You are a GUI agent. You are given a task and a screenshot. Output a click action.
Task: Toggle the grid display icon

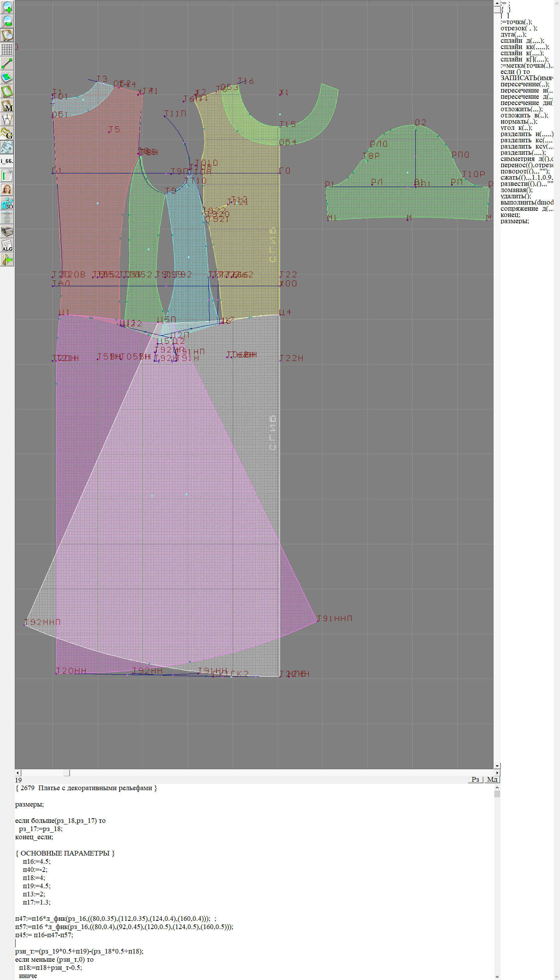point(7,49)
